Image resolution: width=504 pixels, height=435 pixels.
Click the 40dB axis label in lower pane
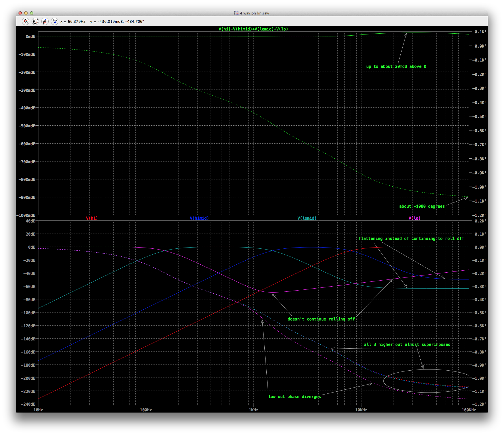(x=30, y=221)
